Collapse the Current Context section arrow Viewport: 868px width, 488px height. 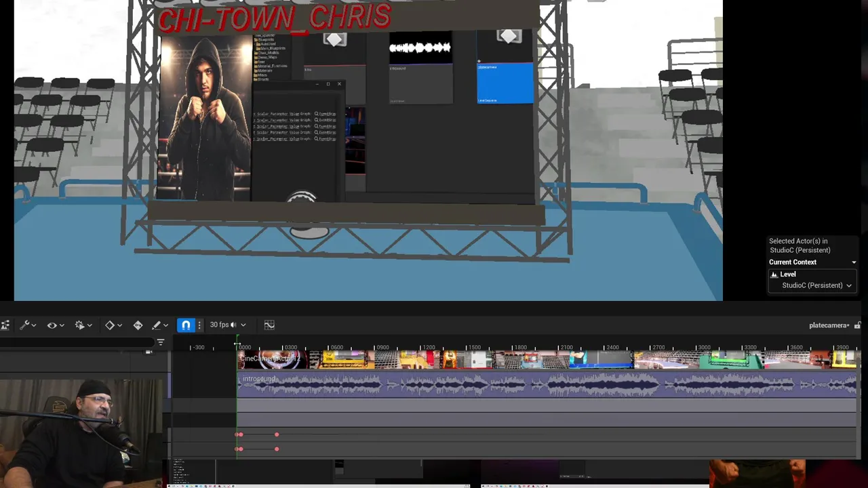pyautogui.click(x=854, y=262)
